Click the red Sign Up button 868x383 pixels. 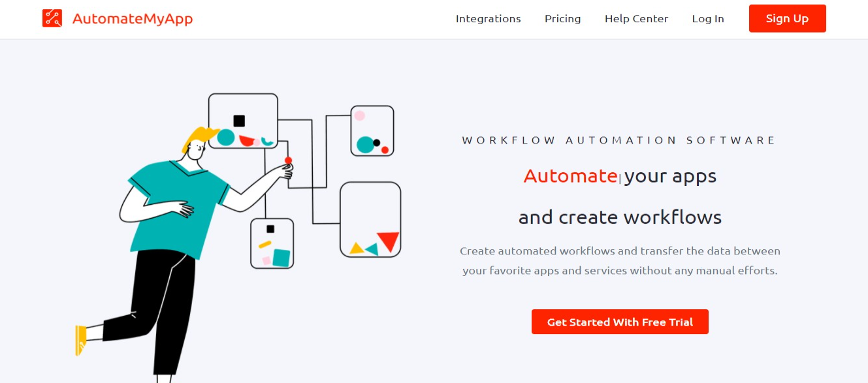pos(787,18)
